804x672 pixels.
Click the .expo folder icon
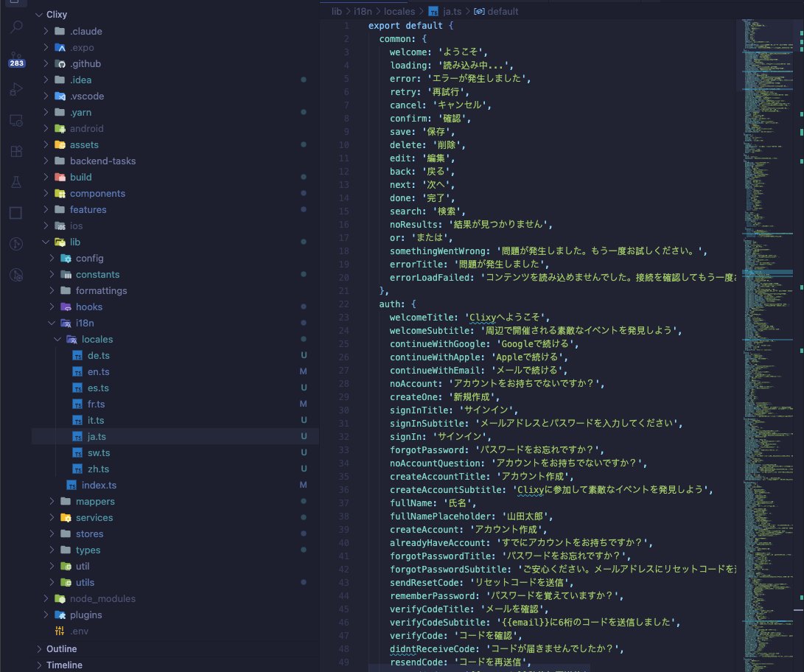click(x=60, y=48)
